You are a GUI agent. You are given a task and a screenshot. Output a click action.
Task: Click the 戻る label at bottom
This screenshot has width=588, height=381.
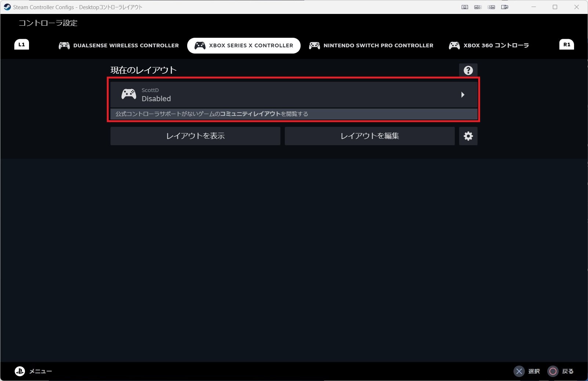click(568, 371)
